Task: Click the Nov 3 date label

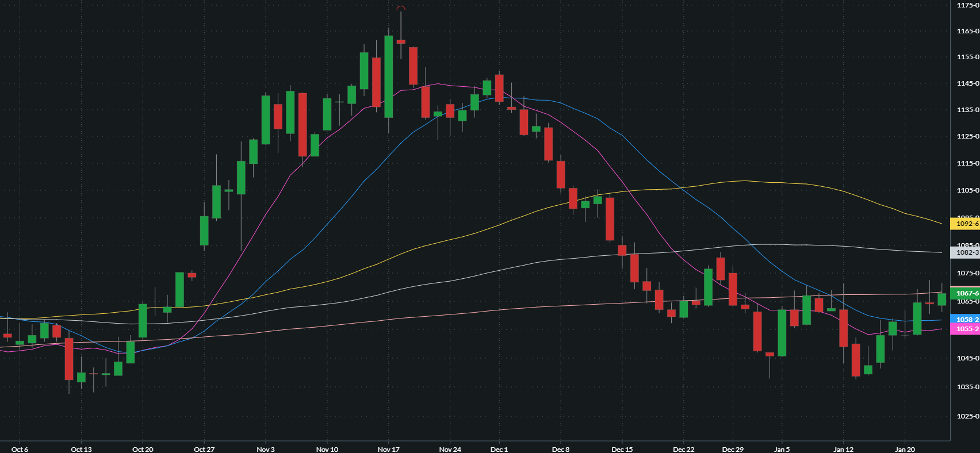Action: (x=265, y=449)
